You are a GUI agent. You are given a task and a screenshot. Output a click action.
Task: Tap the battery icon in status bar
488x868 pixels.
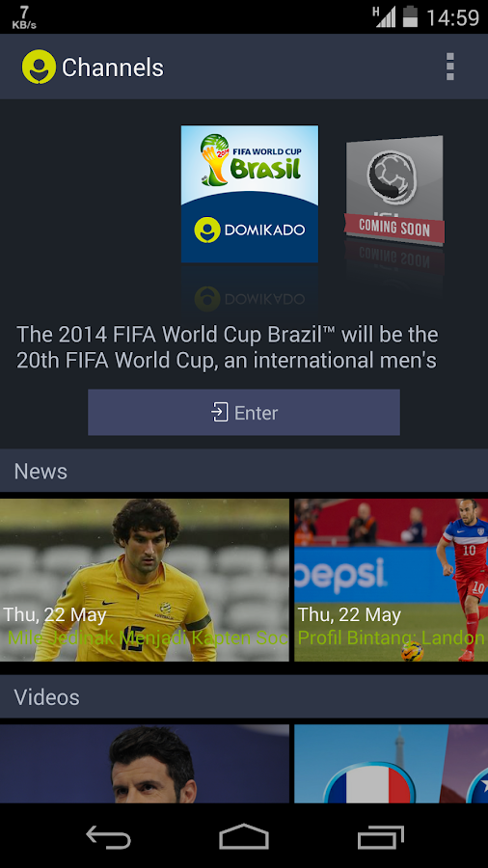tap(410, 16)
